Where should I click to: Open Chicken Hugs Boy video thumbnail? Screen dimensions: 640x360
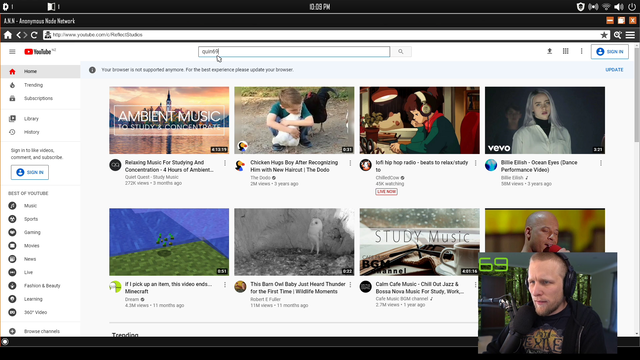pos(294,120)
